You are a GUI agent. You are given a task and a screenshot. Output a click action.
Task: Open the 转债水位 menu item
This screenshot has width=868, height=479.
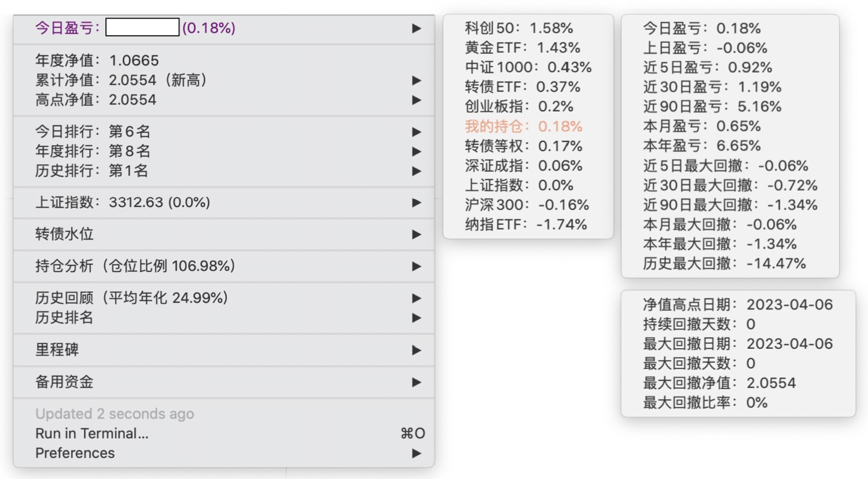tap(64, 234)
